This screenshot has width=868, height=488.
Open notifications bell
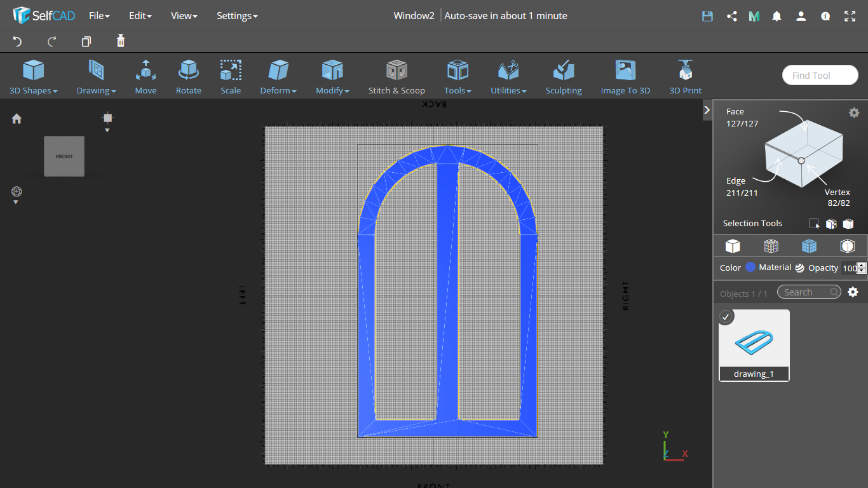click(776, 16)
